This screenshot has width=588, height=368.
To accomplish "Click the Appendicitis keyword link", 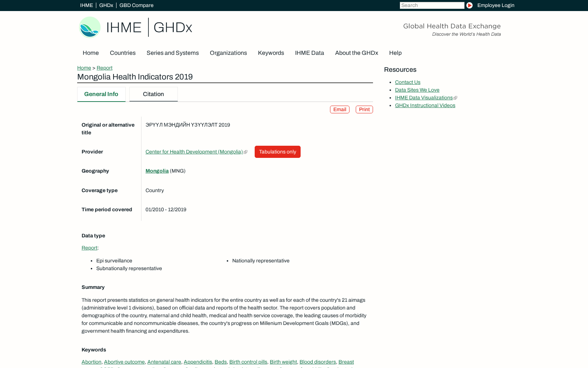I will (x=198, y=362).
